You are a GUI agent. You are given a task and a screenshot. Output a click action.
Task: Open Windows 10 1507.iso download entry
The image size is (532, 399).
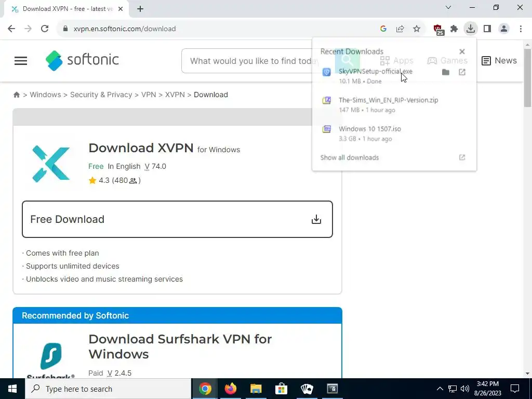click(394, 134)
